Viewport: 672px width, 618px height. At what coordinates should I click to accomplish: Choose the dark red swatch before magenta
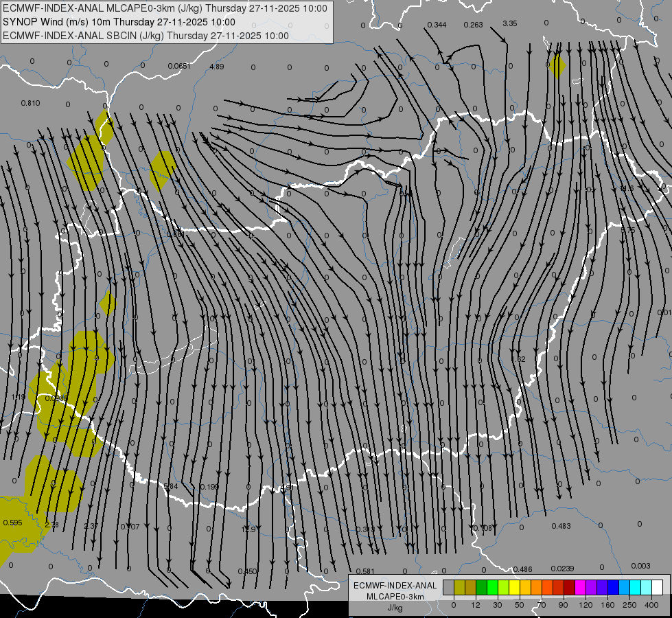pos(570,587)
